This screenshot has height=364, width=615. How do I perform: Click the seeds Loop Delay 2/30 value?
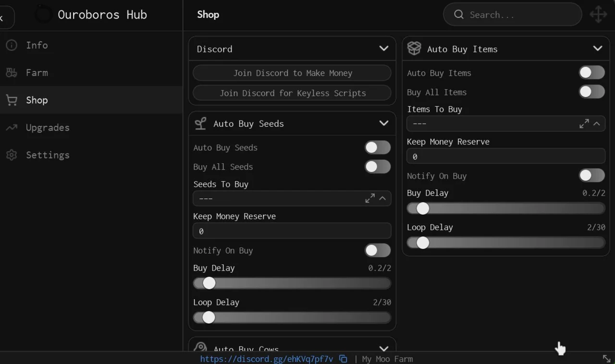pos(382,302)
